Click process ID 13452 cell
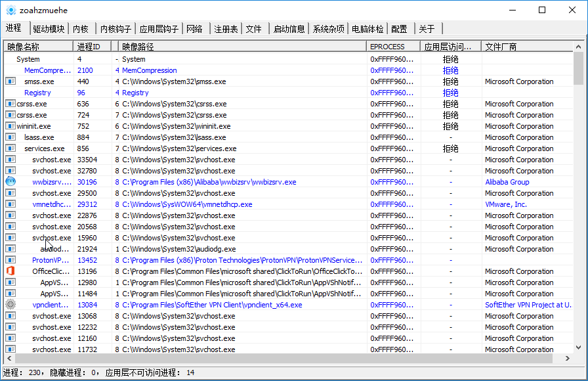The image size is (588, 381). pos(87,260)
